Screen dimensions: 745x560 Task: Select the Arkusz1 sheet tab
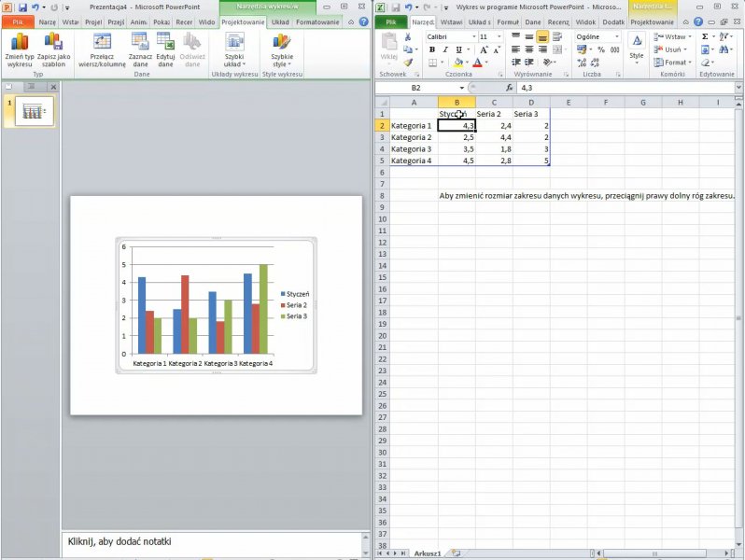click(x=427, y=553)
